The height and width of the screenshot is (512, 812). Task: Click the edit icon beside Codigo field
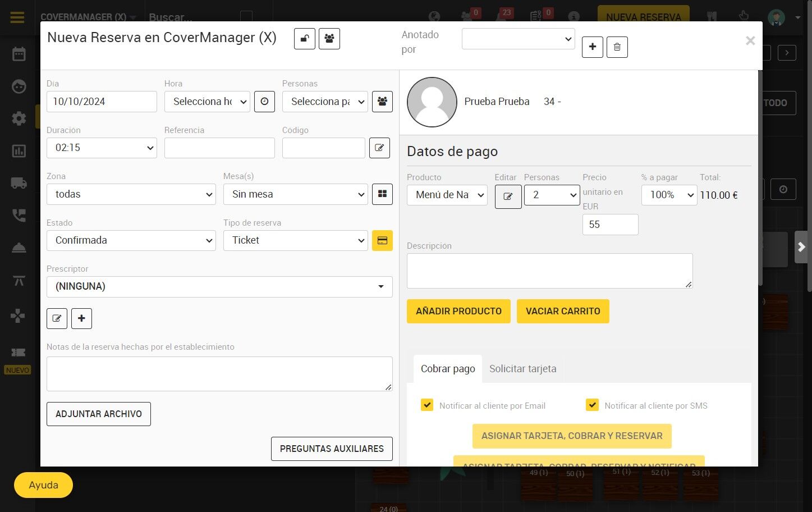[379, 148]
